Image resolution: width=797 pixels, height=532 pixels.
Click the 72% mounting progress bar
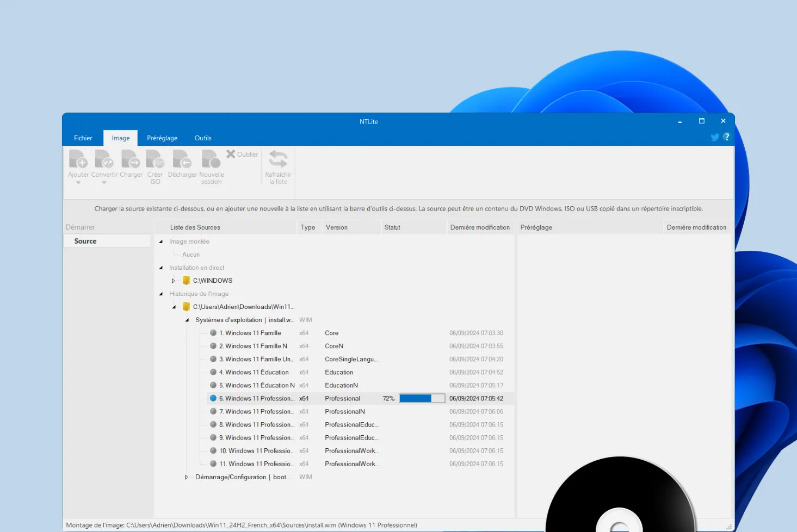(x=422, y=398)
